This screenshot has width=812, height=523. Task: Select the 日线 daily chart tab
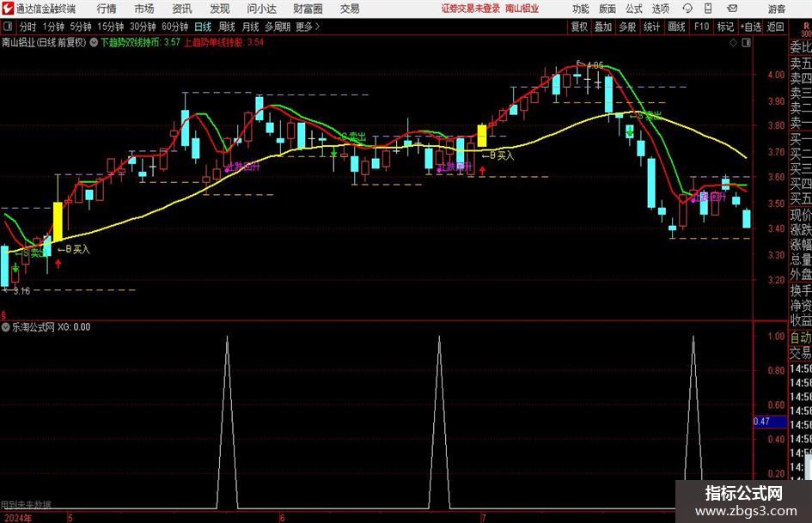(203, 27)
